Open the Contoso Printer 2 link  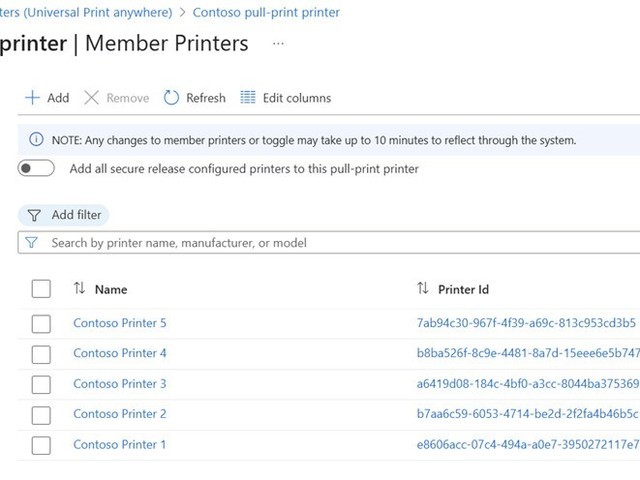120,414
